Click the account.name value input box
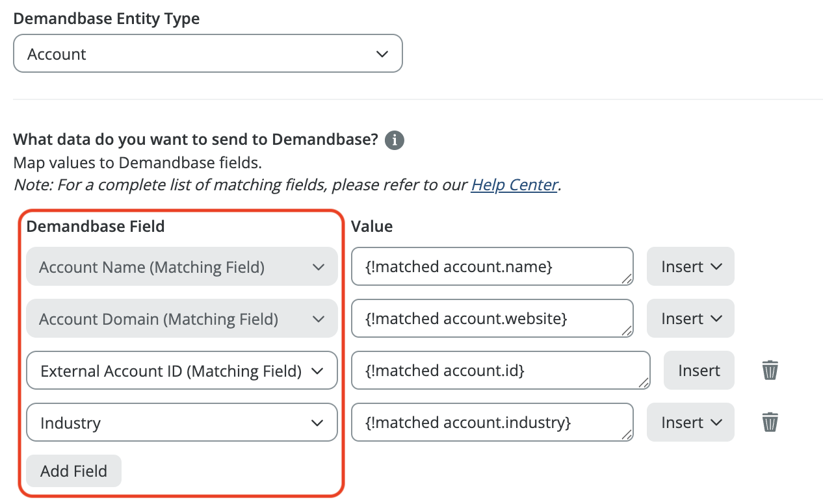Viewport: 823px width, 504px height. 491,266
